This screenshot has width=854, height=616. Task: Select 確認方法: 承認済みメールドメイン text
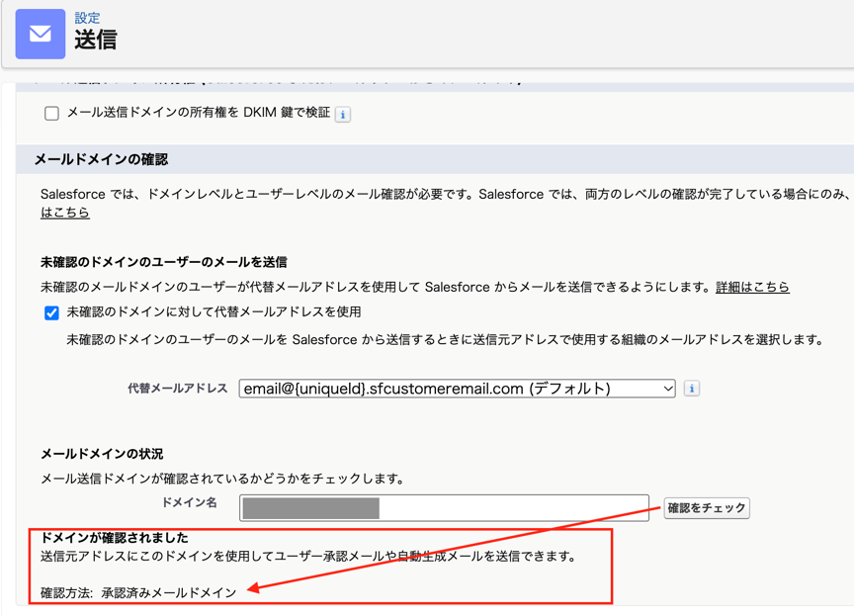click(x=138, y=593)
